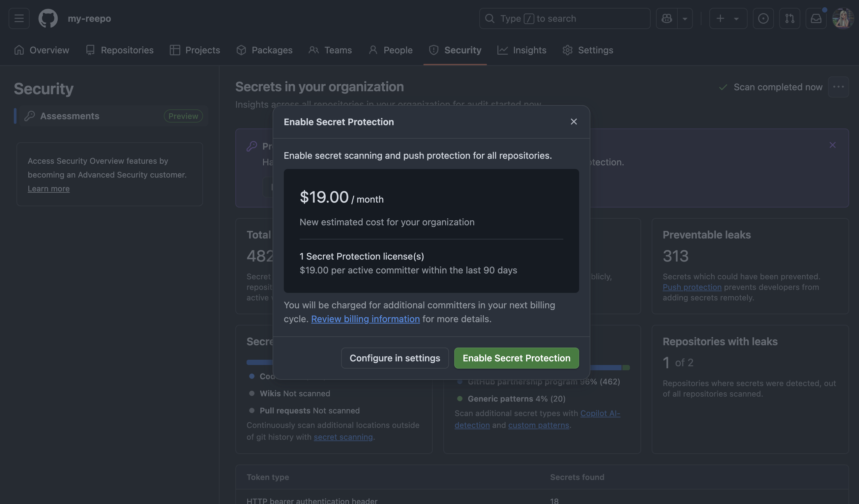Click the Type / to search field

point(565,18)
